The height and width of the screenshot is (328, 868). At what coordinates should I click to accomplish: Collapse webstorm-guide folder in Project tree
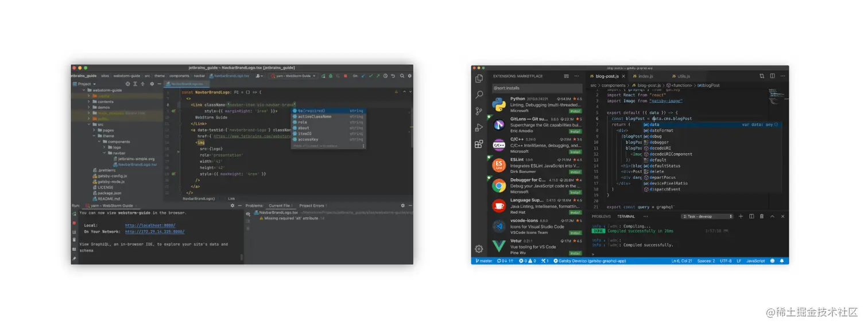[84, 90]
